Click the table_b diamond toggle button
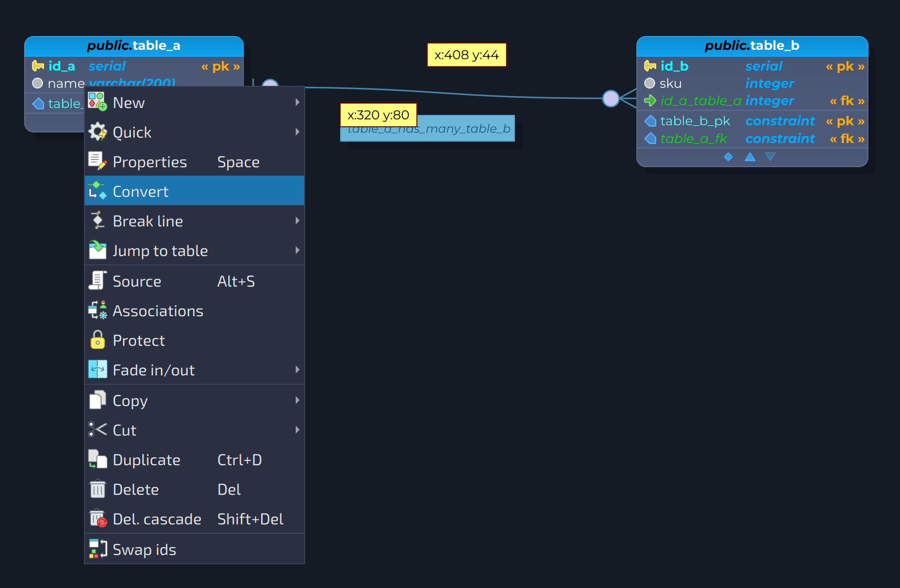 point(728,157)
